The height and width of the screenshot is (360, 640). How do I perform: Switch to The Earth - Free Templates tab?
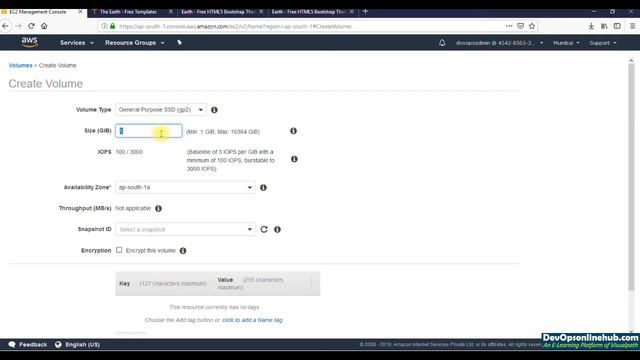pyautogui.click(x=128, y=12)
